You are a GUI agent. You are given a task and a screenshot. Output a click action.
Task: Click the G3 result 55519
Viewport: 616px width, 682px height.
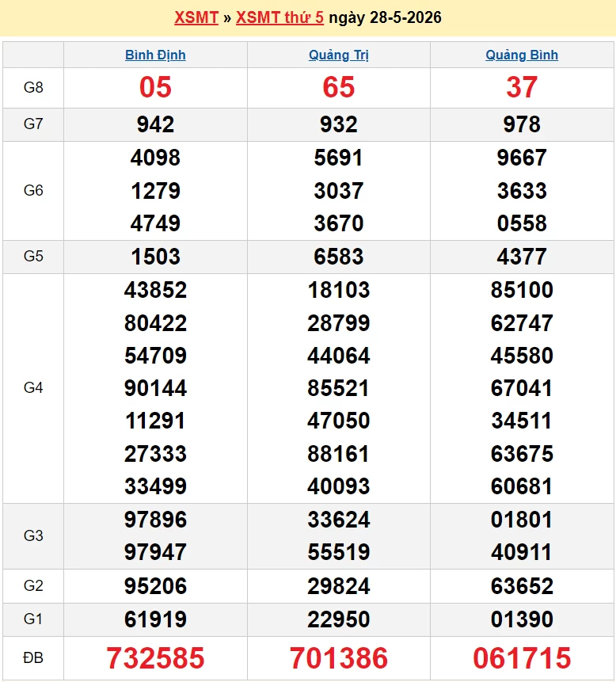pyautogui.click(x=339, y=552)
